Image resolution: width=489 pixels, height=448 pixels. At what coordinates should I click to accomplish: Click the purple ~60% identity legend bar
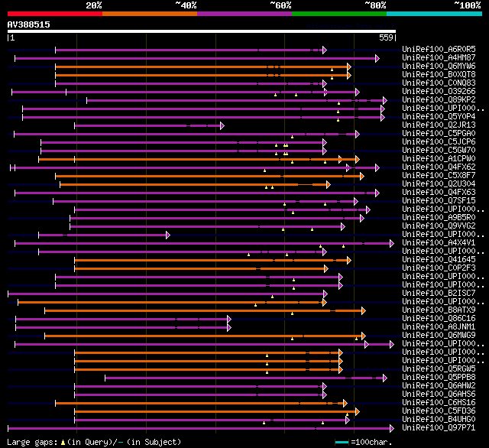pyautogui.click(x=244, y=14)
